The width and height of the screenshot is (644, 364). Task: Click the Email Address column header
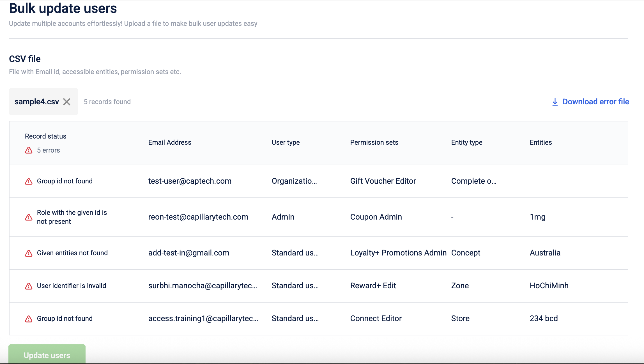pyautogui.click(x=170, y=142)
